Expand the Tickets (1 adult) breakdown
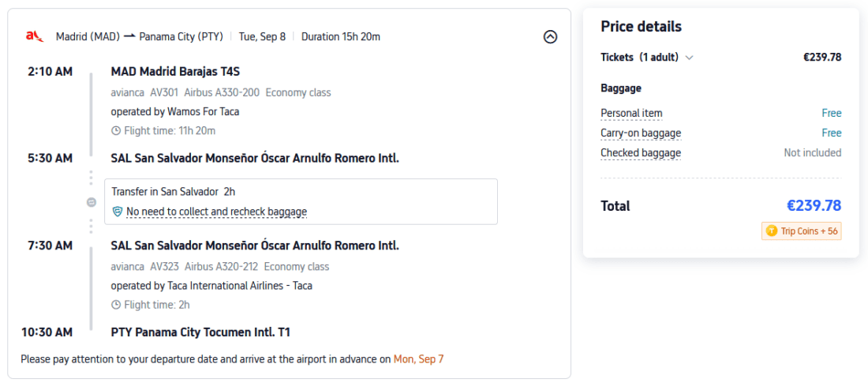868x390 pixels. (689, 57)
